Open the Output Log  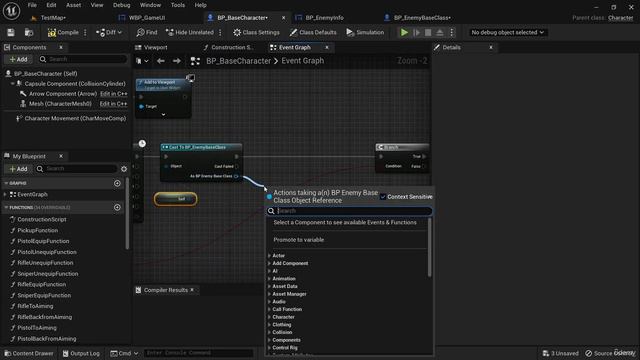tap(81, 353)
